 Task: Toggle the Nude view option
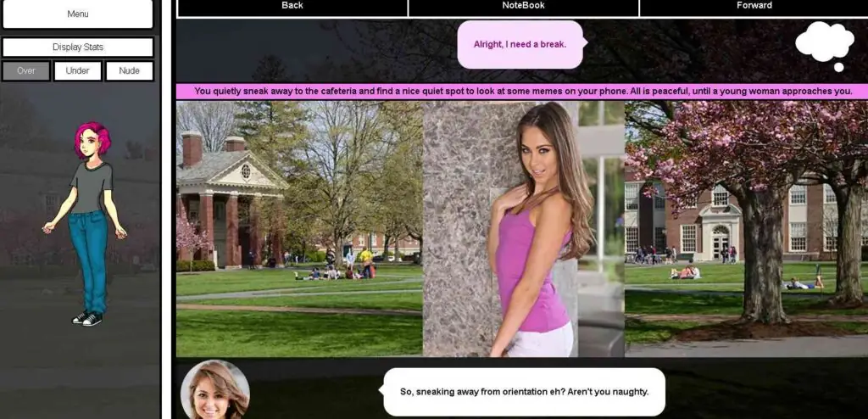(129, 71)
